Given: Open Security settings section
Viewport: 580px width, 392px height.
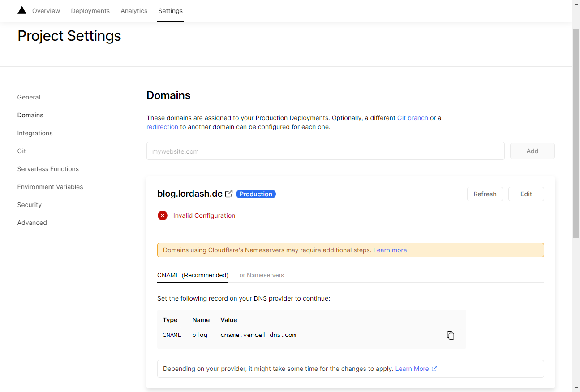Looking at the screenshot, I should pos(30,205).
